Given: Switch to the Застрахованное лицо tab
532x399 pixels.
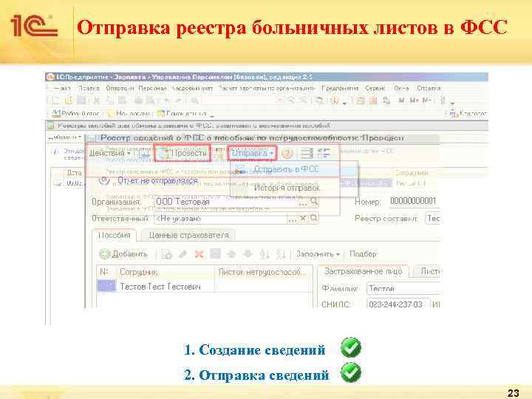Looking at the screenshot, I should [x=363, y=271].
